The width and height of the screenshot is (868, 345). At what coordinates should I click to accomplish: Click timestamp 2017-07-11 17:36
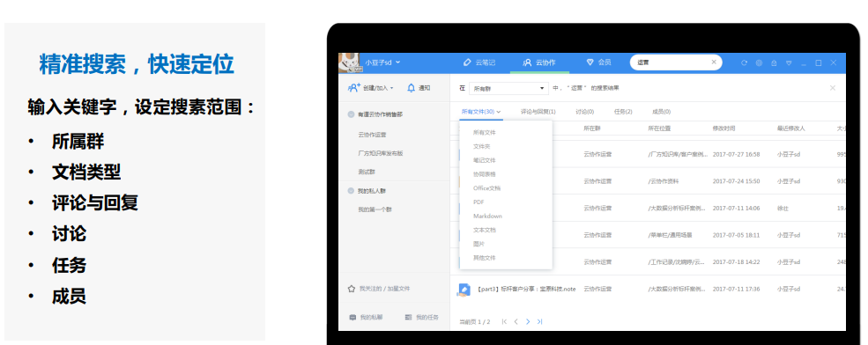coord(736,290)
